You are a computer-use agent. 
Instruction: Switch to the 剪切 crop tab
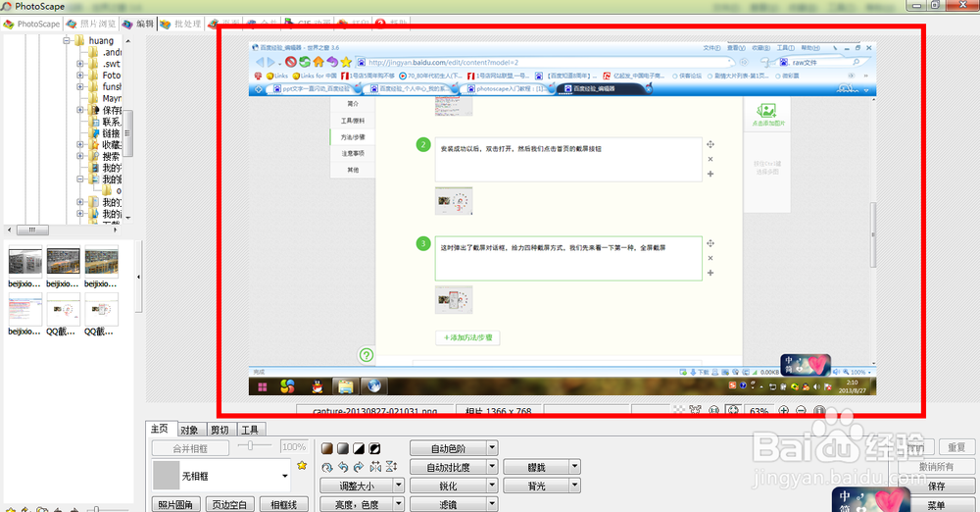pyautogui.click(x=220, y=430)
